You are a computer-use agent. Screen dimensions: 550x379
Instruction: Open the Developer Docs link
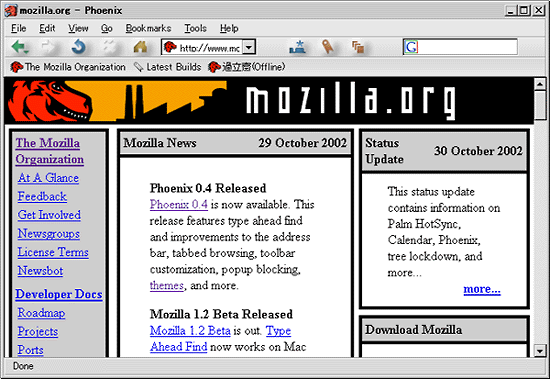(59, 294)
